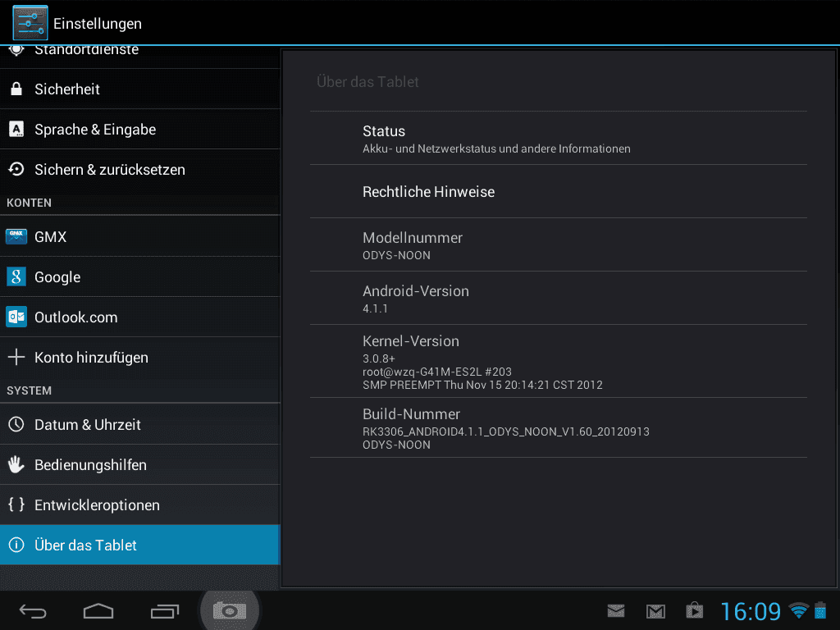Open Sprache & Eingabe settings

(x=139, y=129)
